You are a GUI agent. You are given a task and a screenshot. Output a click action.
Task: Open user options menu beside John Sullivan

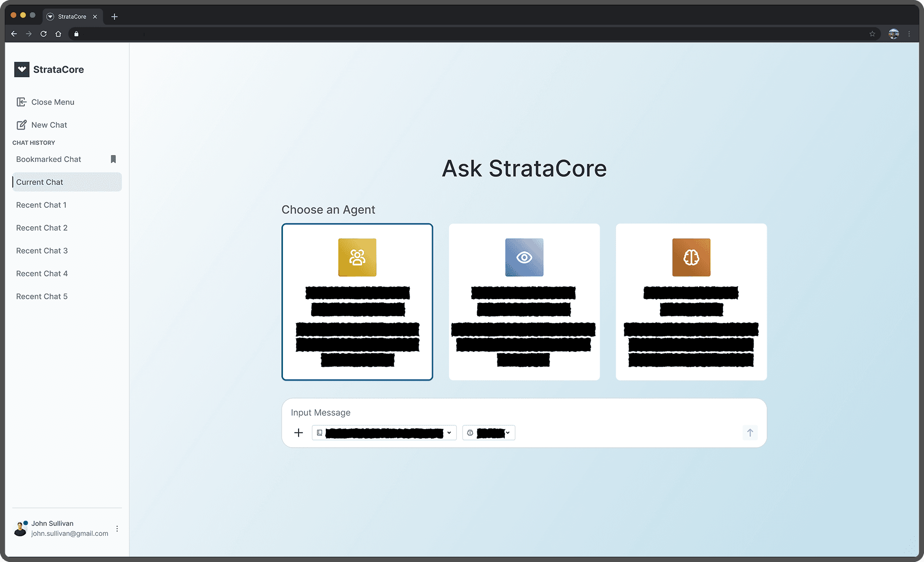(117, 529)
